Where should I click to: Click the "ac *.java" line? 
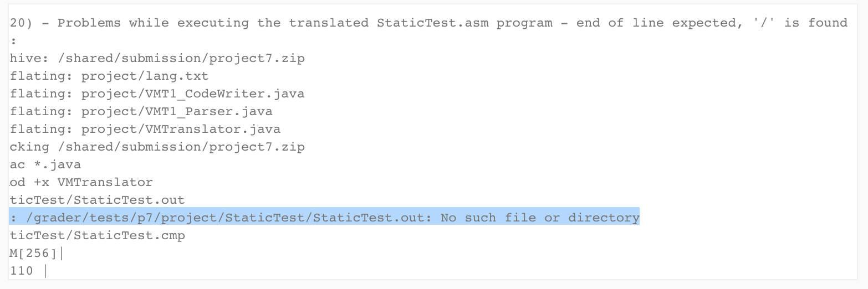pos(45,164)
